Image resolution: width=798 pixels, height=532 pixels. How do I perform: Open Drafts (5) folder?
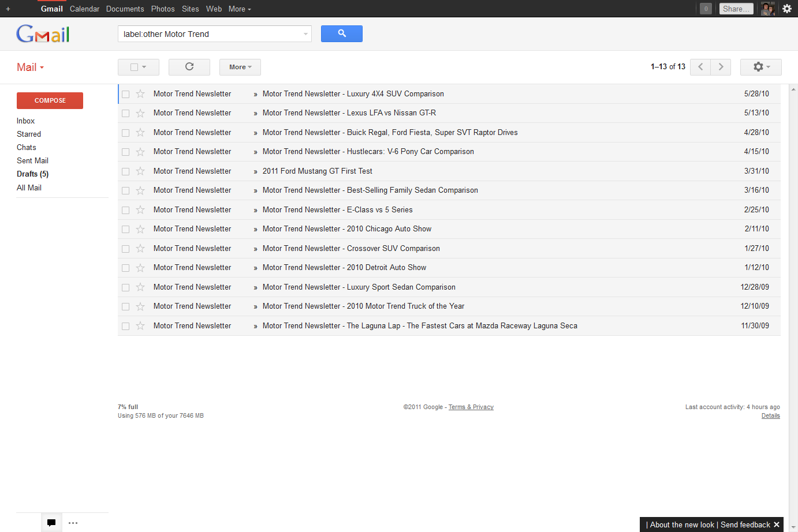[x=32, y=174]
